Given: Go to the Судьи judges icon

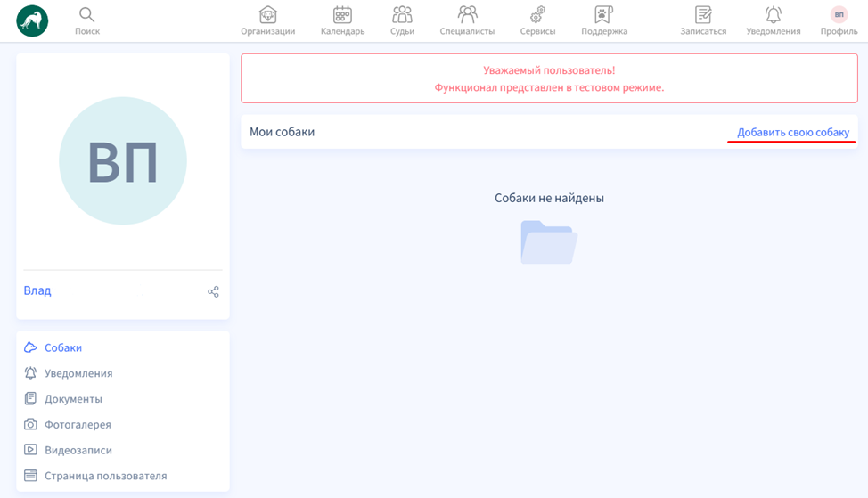Looking at the screenshot, I should (402, 15).
